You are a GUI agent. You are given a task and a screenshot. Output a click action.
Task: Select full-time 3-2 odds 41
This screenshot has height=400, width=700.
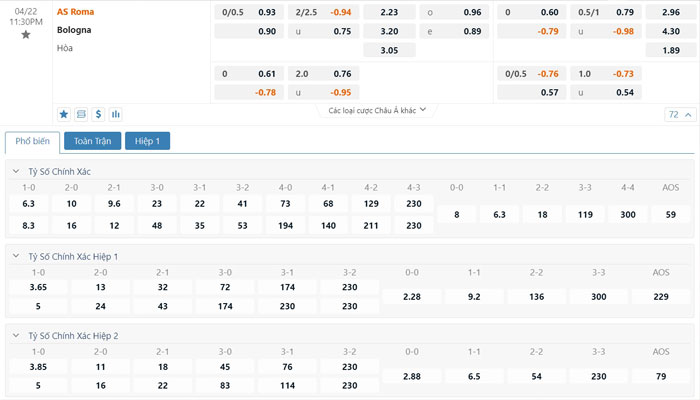[242, 204]
